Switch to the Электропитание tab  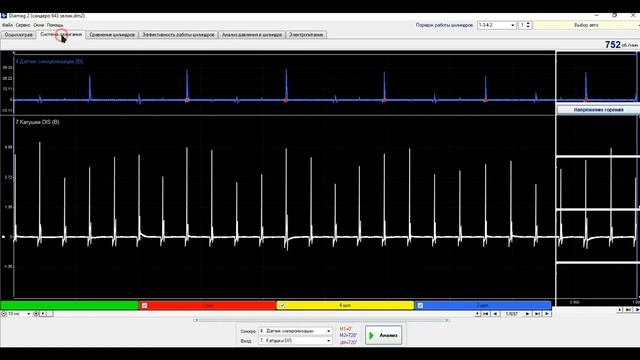pyautogui.click(x=306, y=35)
